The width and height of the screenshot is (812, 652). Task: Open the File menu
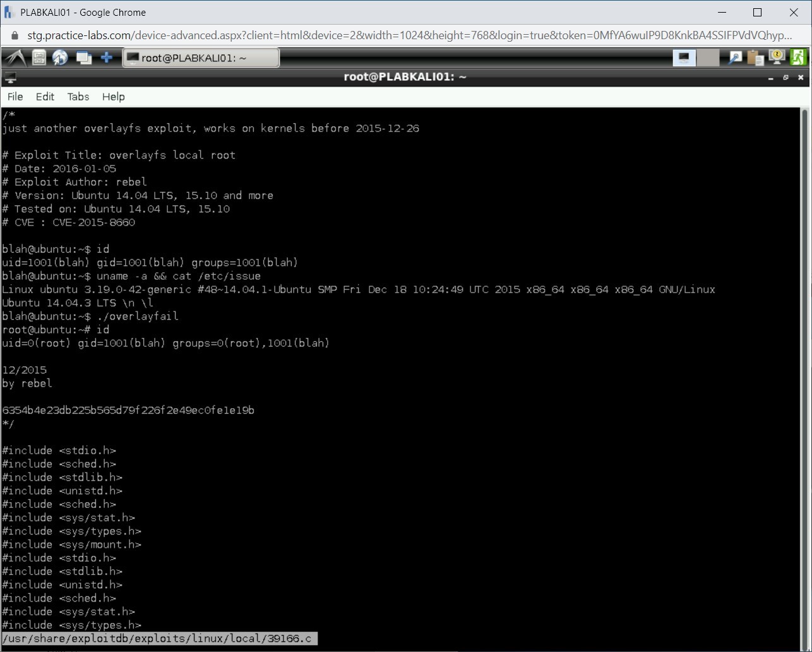[15, 97]
